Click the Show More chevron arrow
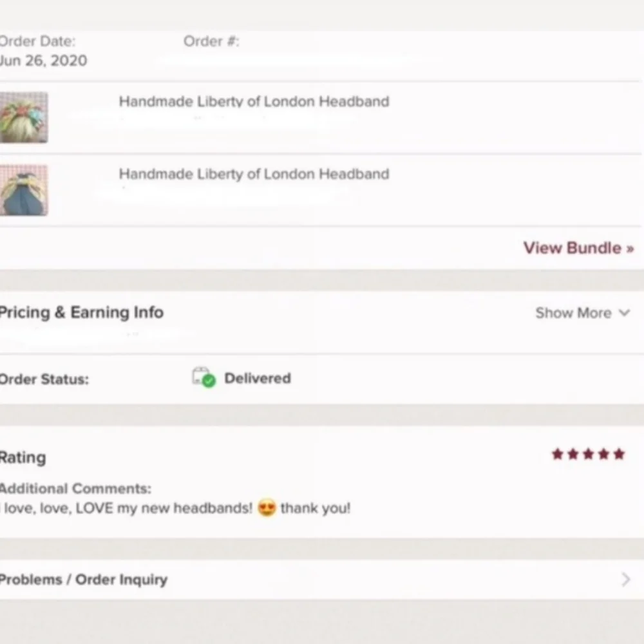 coord(624,313)
